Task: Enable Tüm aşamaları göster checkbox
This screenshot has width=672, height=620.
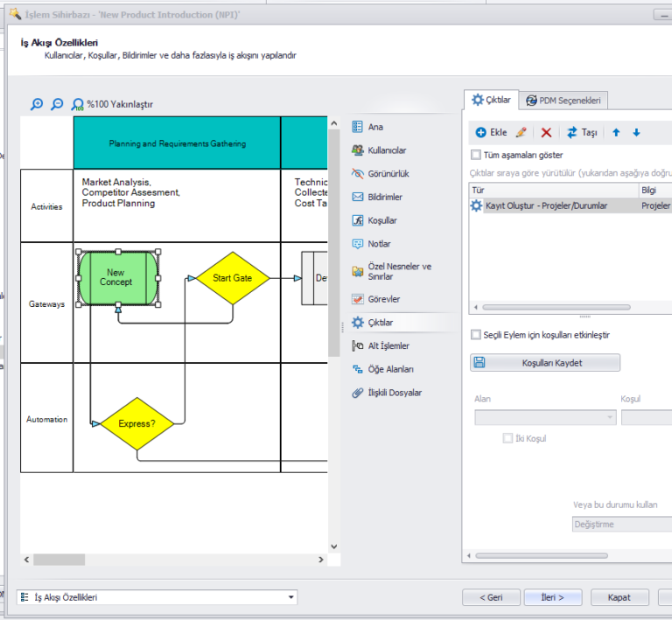Action: pos(476,155)
